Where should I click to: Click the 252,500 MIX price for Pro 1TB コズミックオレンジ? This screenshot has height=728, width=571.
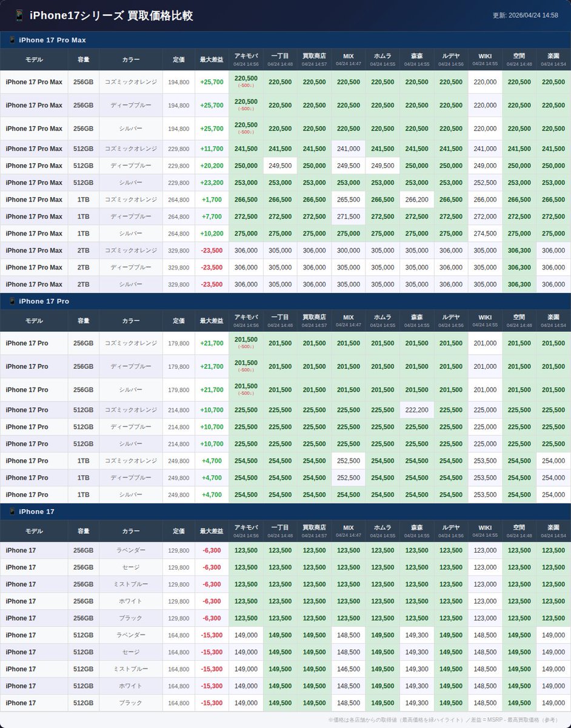[349, 461]
